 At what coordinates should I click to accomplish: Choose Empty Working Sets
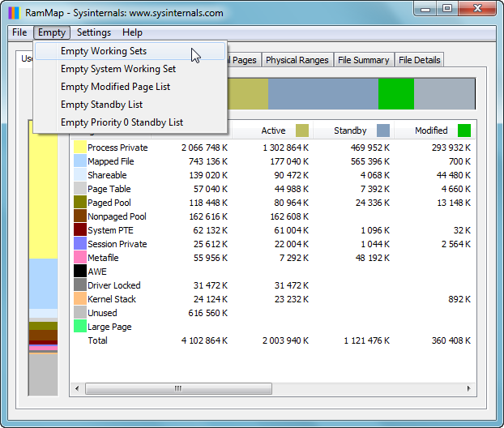click(x=130, y=51)
